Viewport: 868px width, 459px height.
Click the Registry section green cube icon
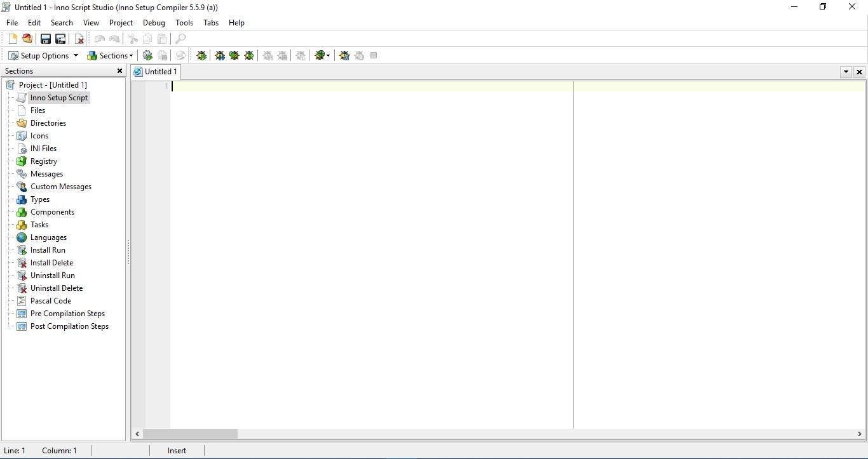[x=22, y=161]
